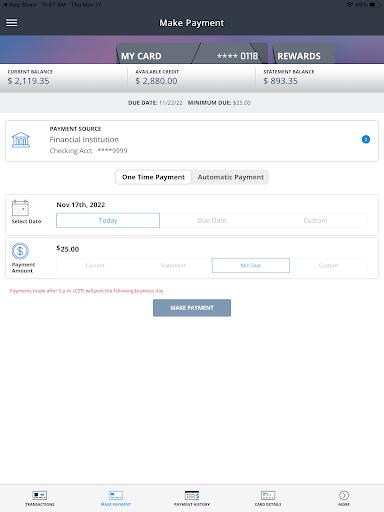384x512 pixels.
Task: Open the hamburger menu
Action: tap(12, 23)
